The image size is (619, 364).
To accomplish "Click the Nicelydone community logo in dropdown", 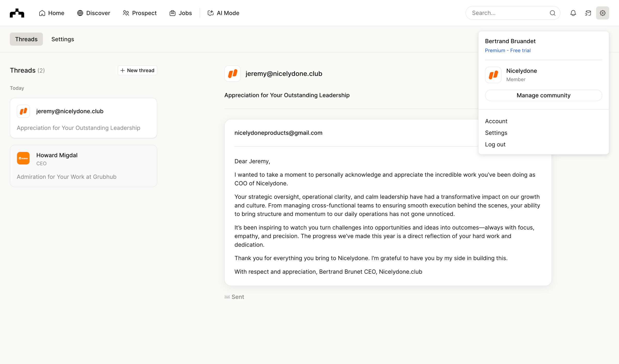I will 493,75.
